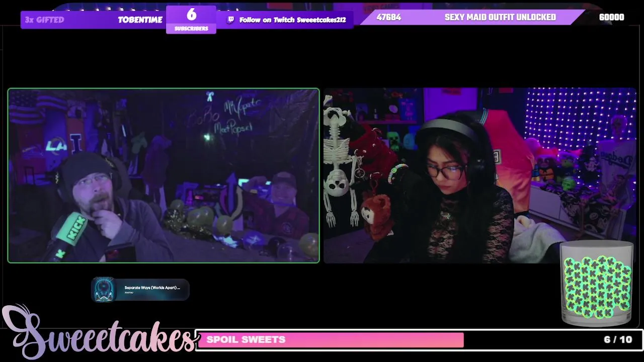Click the "60000" goal target number

coord(611,17)
